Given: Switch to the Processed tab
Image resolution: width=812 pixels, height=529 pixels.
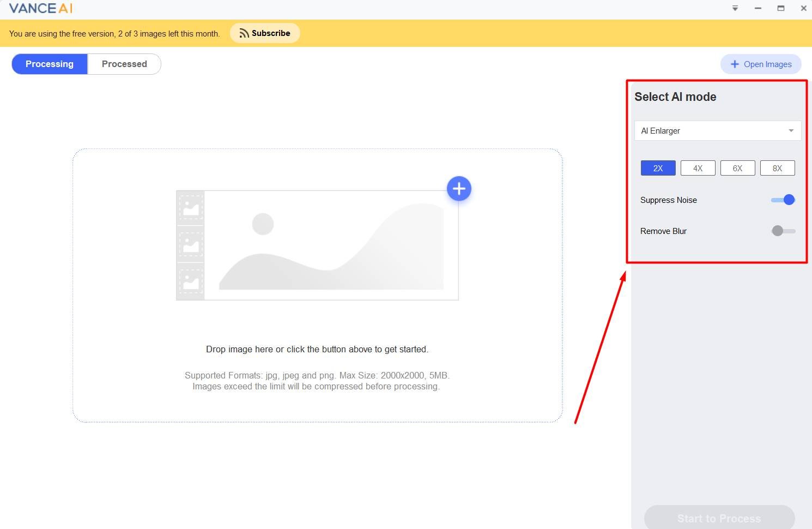Looking at the screenshot, I should click(124, 64).
